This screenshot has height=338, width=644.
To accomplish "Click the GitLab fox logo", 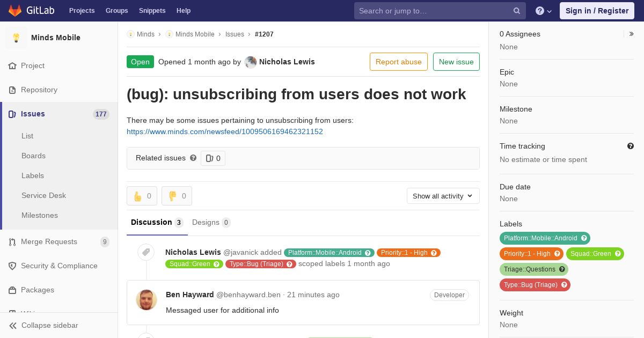I will coord(15,10).
